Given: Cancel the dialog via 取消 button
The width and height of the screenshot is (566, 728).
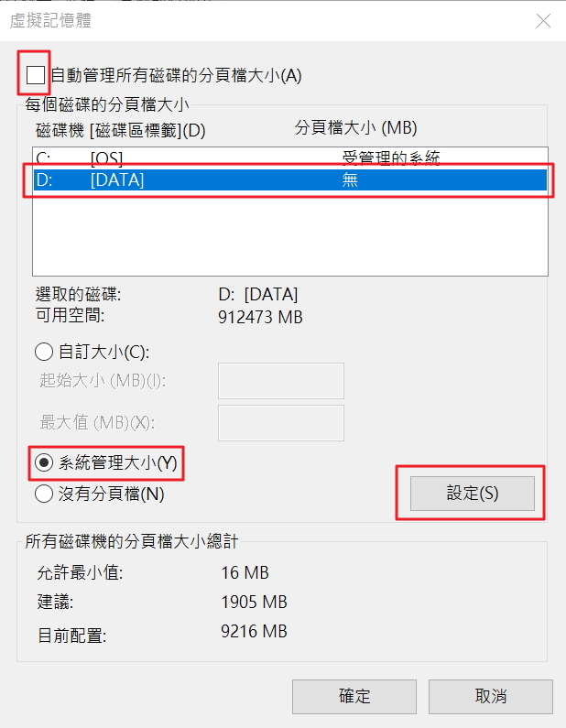Looking at the screenshot, I should pyautogui.click(x=491, y=697).
